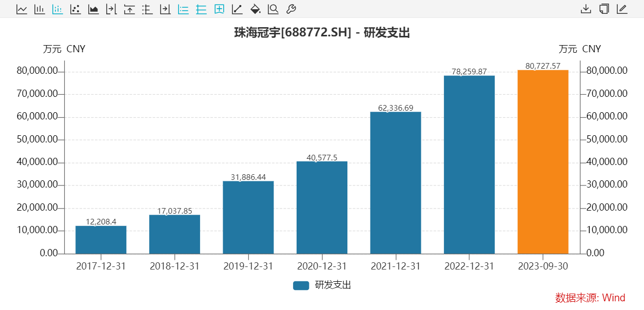644x310 pixels.
Task: Pick the 2022-12-31 bar
Action: (470, 164)
